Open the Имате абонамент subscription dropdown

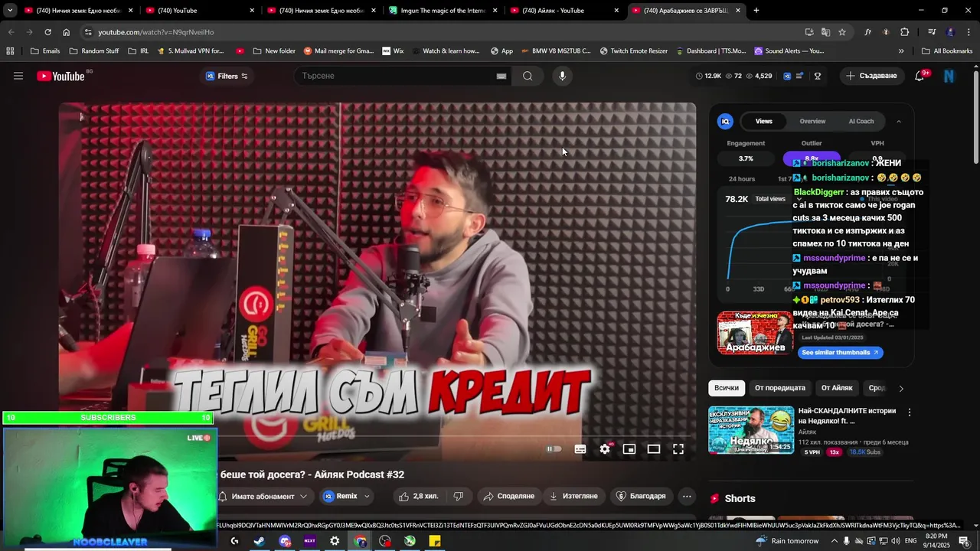click(263, 496)
